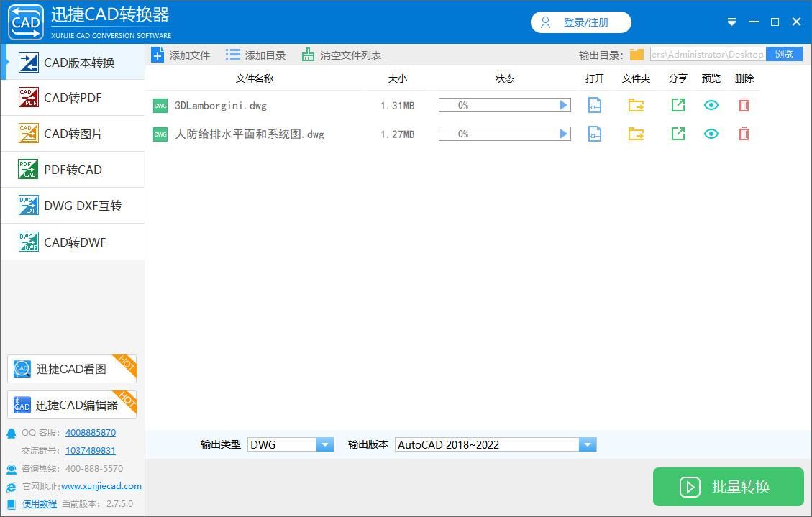Click the share icon for 人防给排水平面和系统图.dwg
Screen dimensions: 812x517
pos(677,134)
